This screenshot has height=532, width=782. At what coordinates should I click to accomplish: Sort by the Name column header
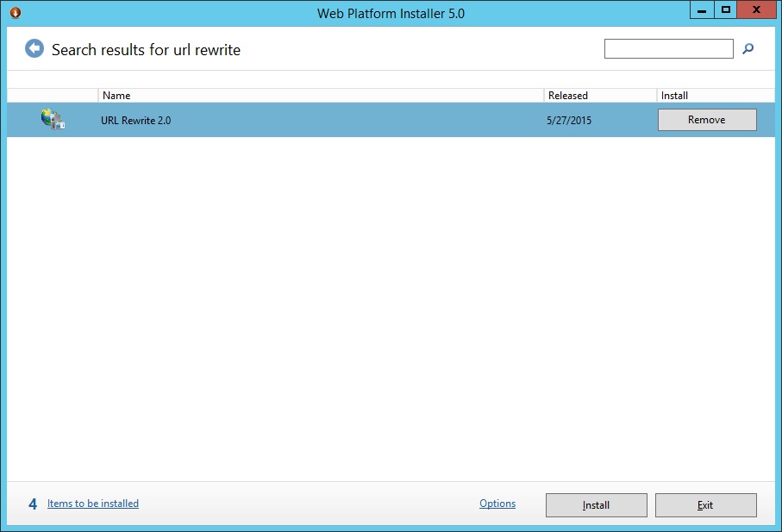pyautogui.click(x=321, y=95)
